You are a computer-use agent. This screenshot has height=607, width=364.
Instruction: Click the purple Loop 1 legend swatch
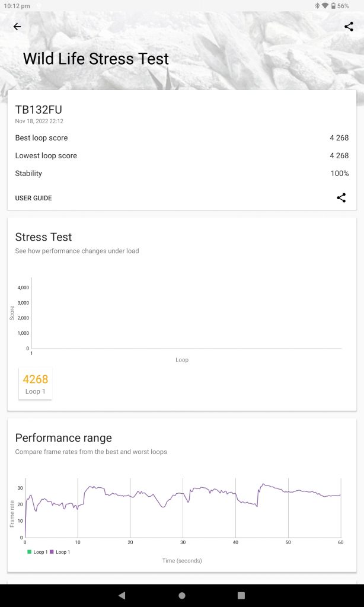tap(52, 552)
